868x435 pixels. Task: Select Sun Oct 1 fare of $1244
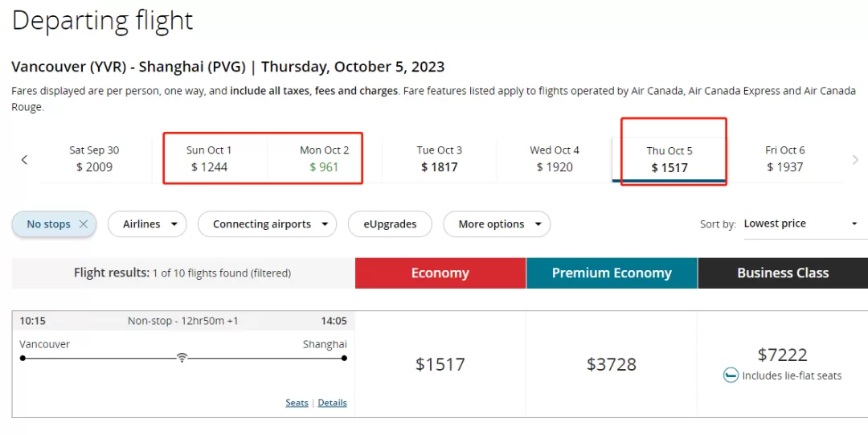click(209, 159)
